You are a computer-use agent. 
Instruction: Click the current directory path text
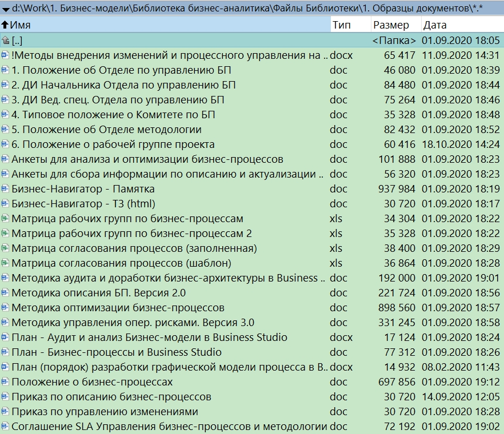[247, 8]
